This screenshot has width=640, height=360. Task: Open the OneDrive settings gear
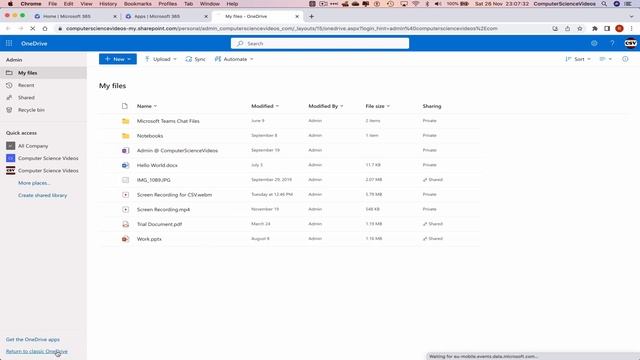click(594, 43)
